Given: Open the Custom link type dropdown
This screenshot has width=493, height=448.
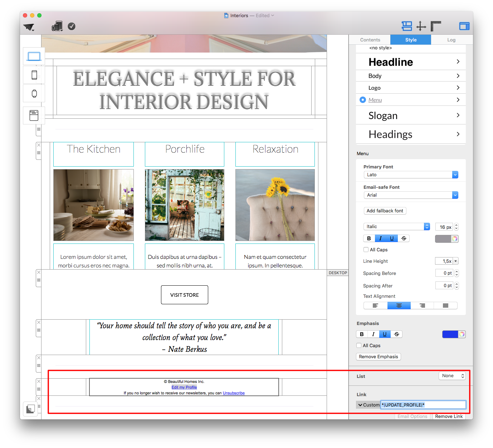Looking at the screenshot, I should pyautogui.click(x=368, y=405).
